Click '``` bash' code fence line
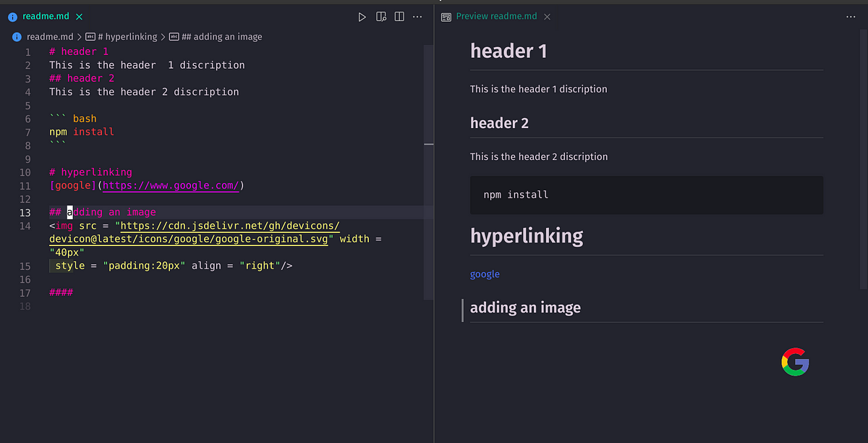The image size is (868, 443). point(73,119)
